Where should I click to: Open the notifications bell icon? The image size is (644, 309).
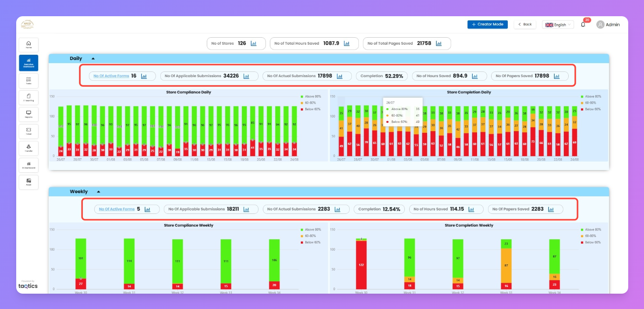point(583,25)
